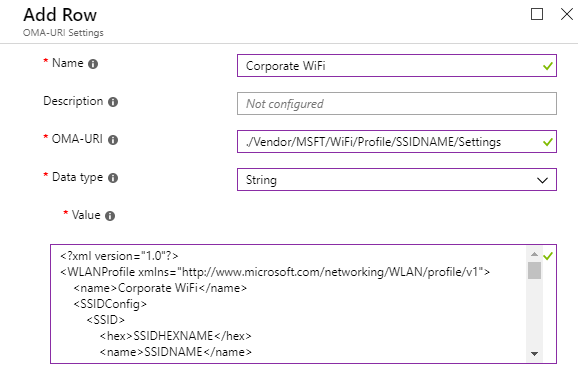Expand the Data type chevron arrow

542,180
